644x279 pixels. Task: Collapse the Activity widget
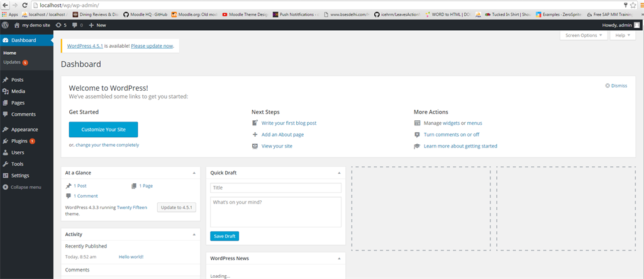pyautogui.click(x=194, y=234)
